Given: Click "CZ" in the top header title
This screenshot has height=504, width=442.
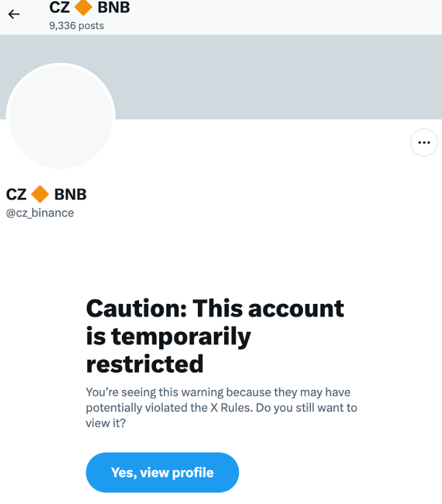Looking at the screenshot, I should pyautogui.click(x=59, y=8).
